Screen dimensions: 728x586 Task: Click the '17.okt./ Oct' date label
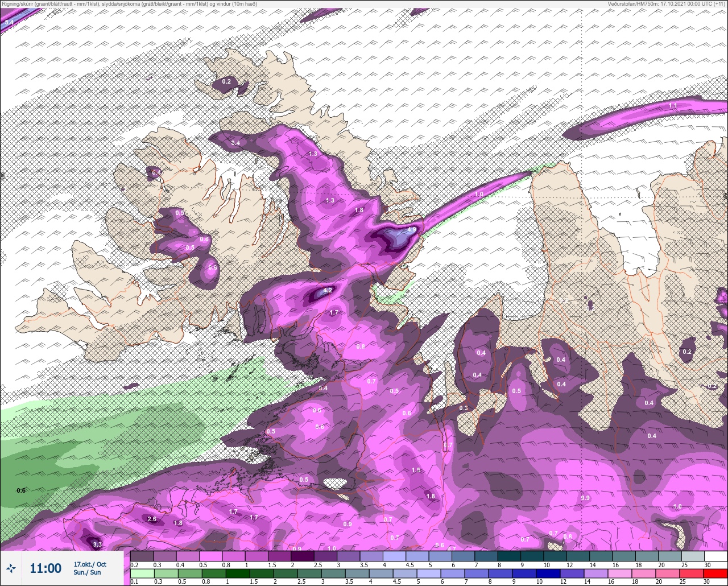point(90,564)
